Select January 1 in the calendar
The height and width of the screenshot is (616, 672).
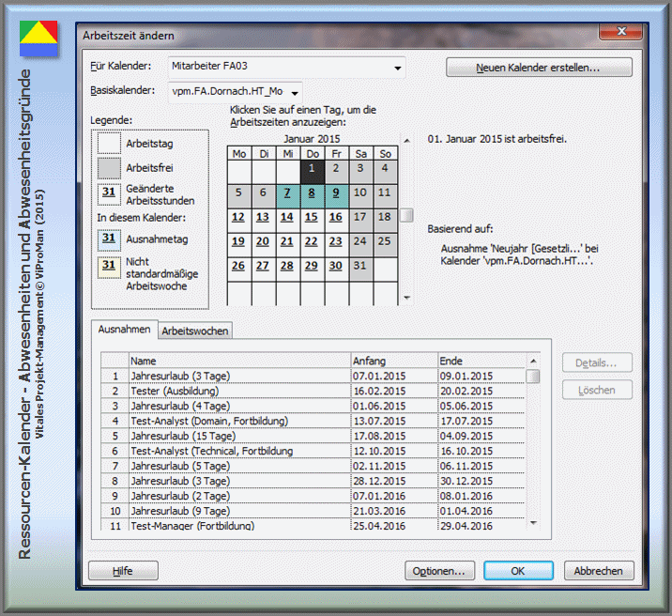[x=312, y=169]
